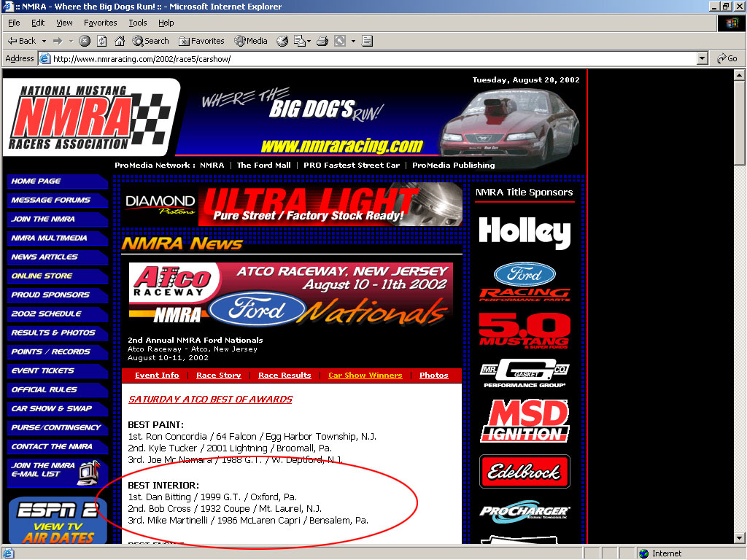The height and width of the screenshot is (560, 747).
Task: Open the Photos link
Action: (x=433, y=376)
